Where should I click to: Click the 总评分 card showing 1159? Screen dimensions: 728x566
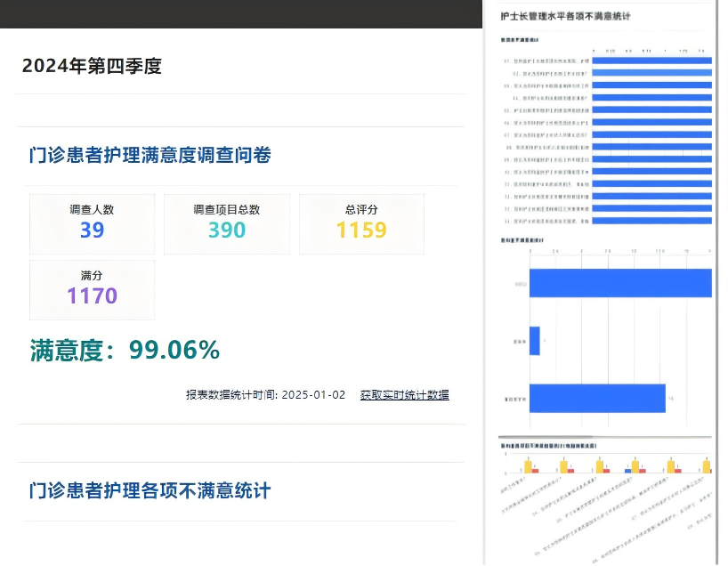361,223
